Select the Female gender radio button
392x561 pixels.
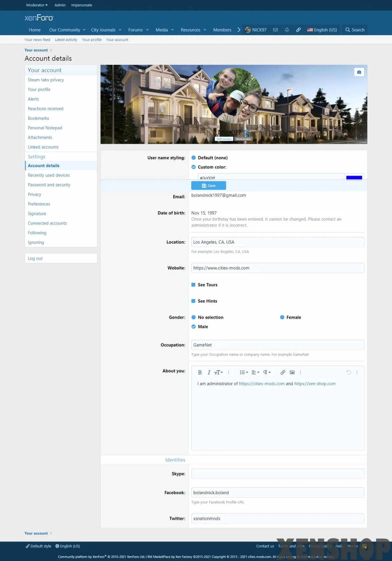click(282, 317)
